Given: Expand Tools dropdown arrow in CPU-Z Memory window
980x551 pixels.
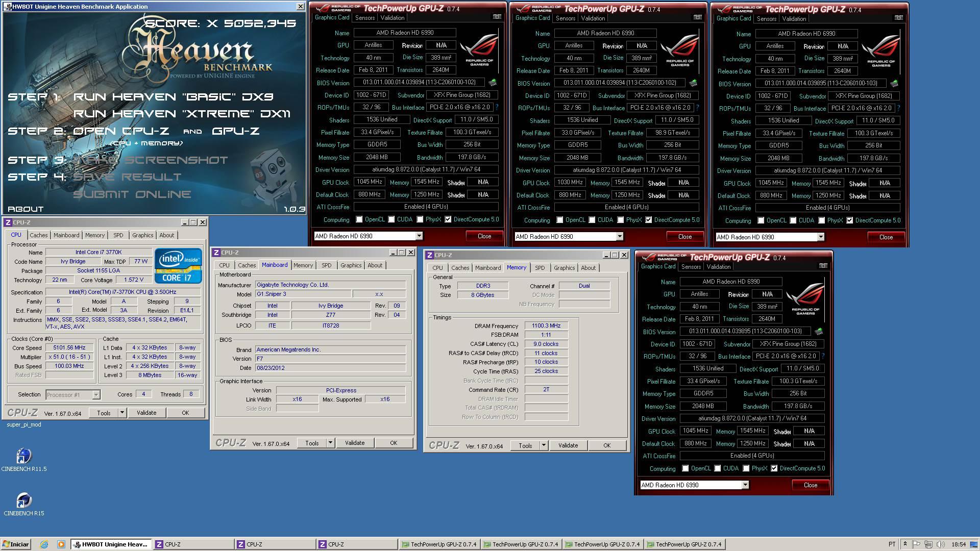Looking at the screenshot, I should click(544, 445).
